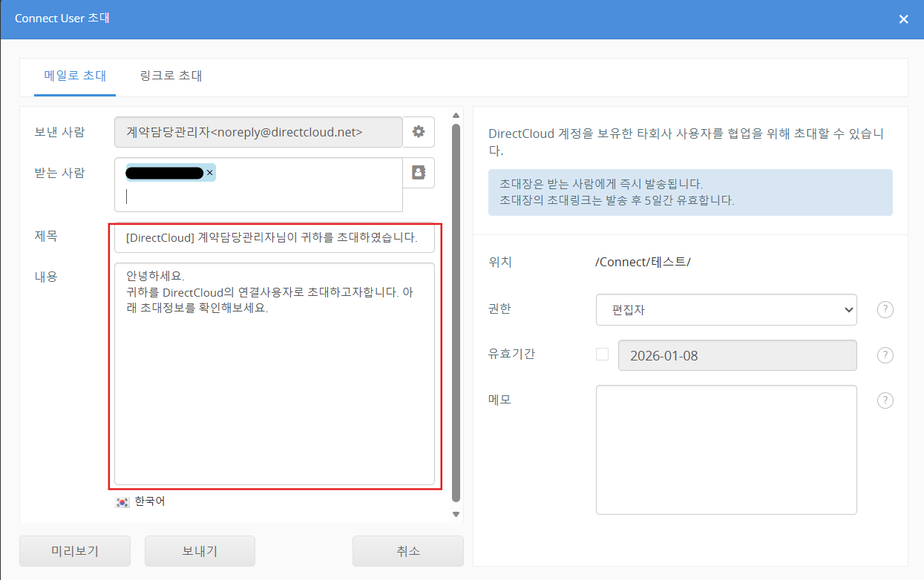Close the Connect User 초대 dialog
This screenshot has width=924, height=580.
pos(903,19)
